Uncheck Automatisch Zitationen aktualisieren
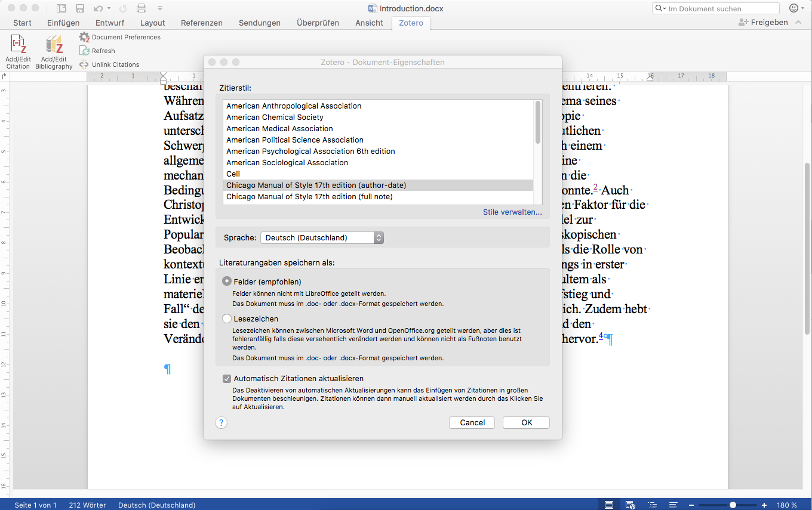 (227, 379)
